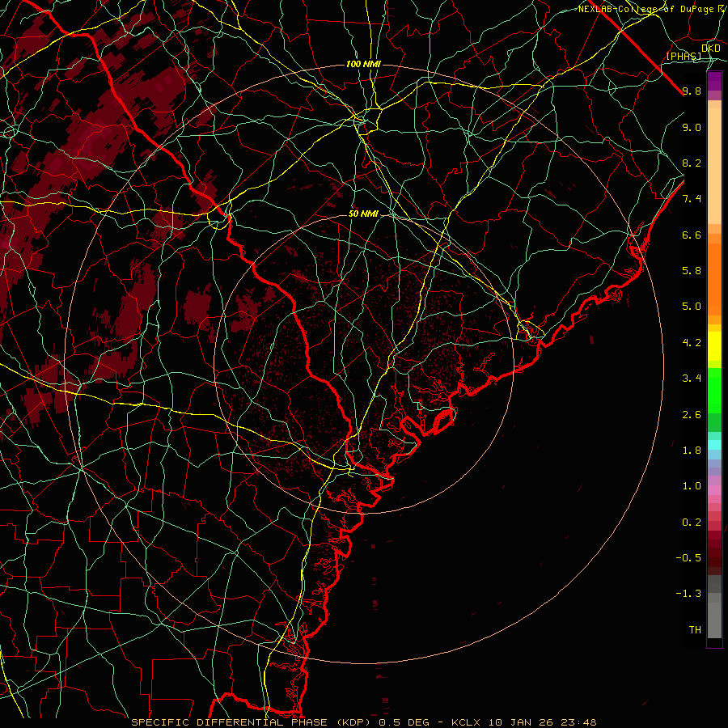This screenshot has width=728, height=728.
Task: Click the 1.8 value on the color scale
Action: point(692,451)
